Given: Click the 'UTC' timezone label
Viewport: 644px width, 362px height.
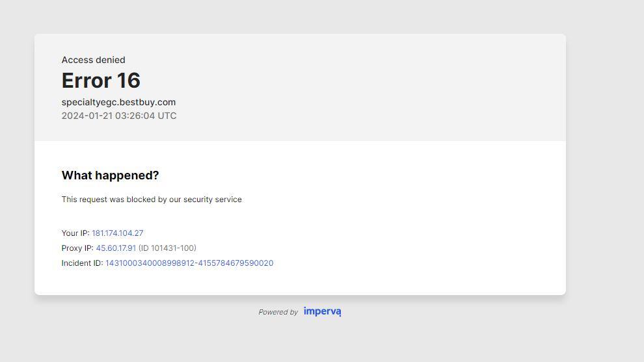Looking at the screenshot, I should (167, 116).
